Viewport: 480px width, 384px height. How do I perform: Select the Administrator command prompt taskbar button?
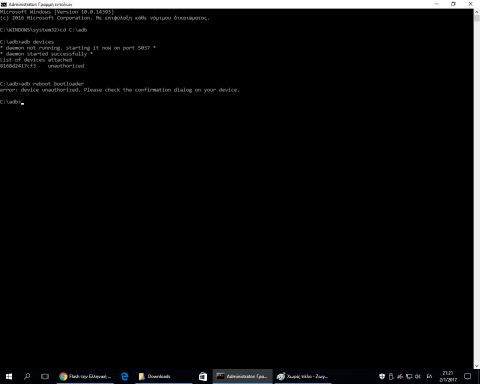pos(242,376)
